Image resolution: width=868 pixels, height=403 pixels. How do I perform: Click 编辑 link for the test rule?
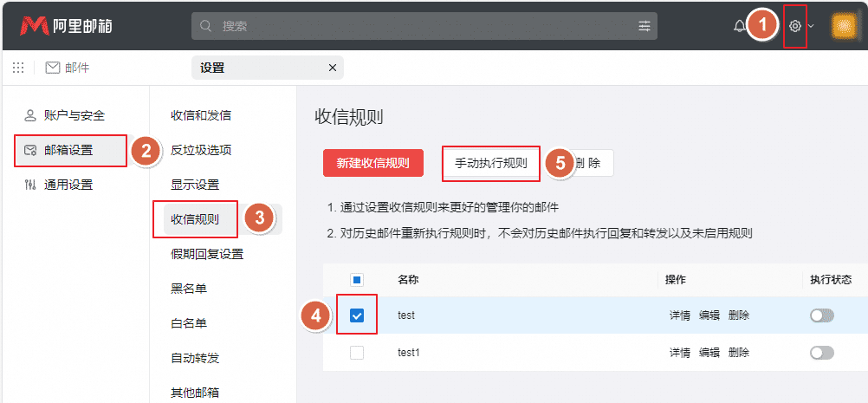pyautogui.click(x=709, y=316)
